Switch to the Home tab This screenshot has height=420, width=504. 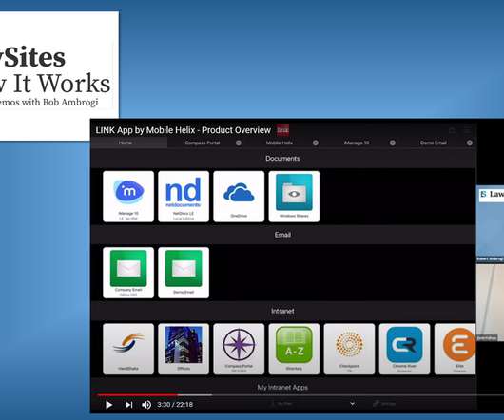126,143
